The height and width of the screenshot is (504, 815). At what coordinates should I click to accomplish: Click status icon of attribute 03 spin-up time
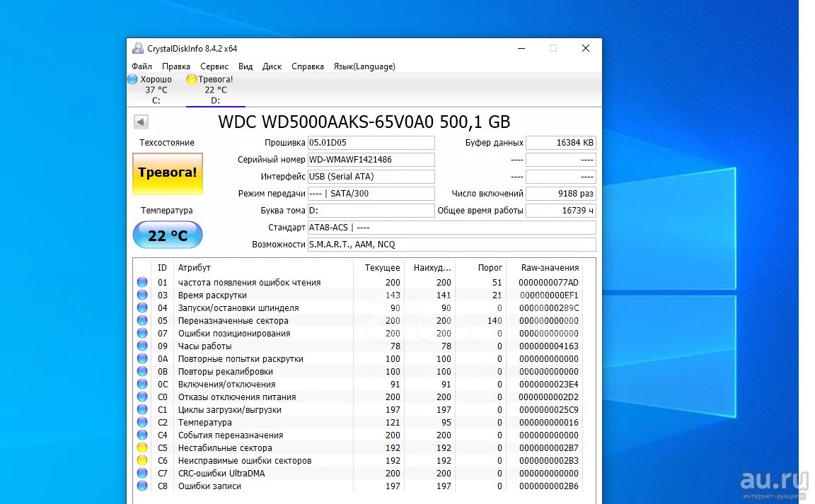pyautogui.click(x=142, y=295)
